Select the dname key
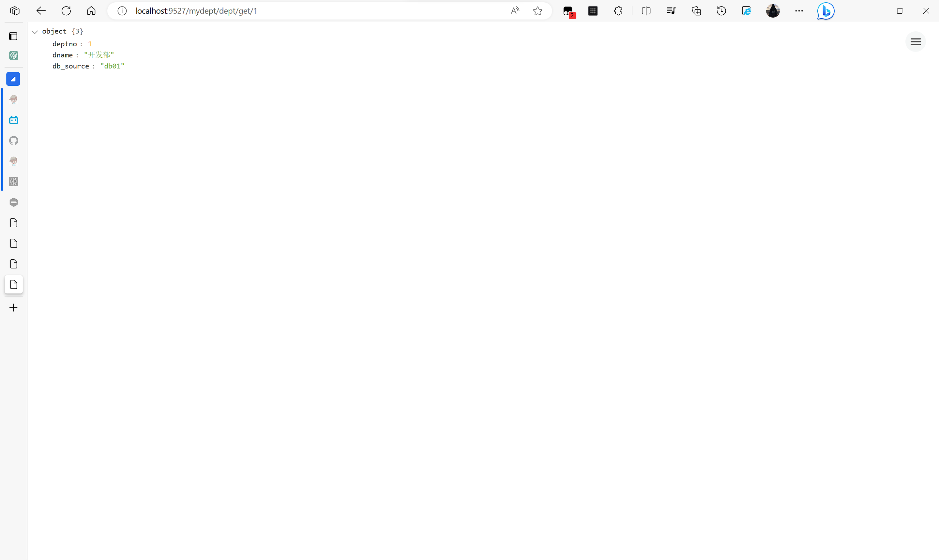 (63, 55)
